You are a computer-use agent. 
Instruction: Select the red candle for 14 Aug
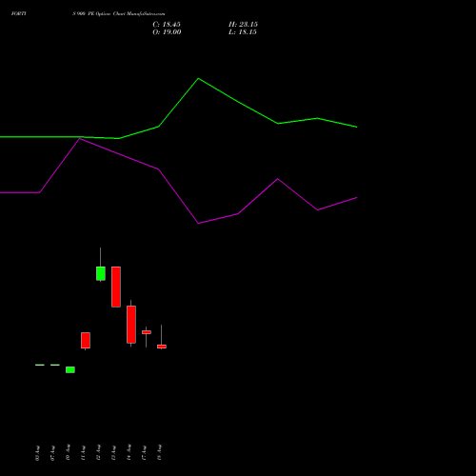(x=131, y=325)
